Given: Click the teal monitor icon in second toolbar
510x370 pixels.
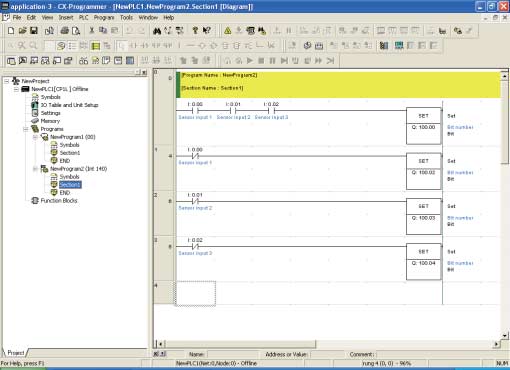Looking at the screenshot, I should (399, 46).
